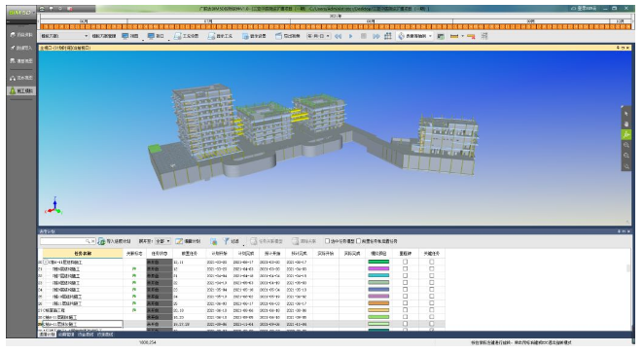Click the search field in schedule panel
Screen dimensions: 644x353
(67, 241)
